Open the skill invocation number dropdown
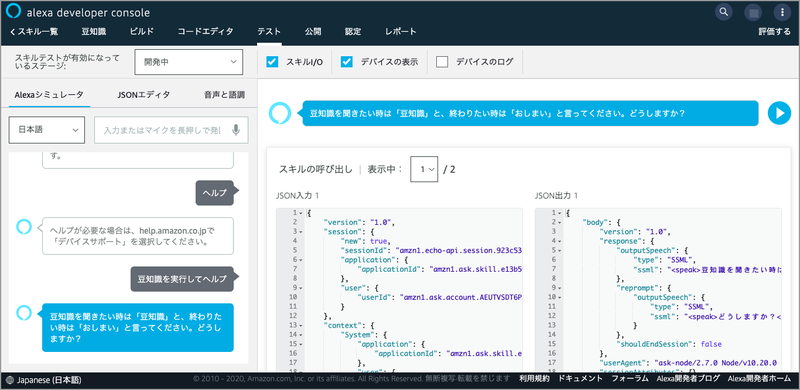The width and height of the screenshot is (800, 390). tap(424, 169)
